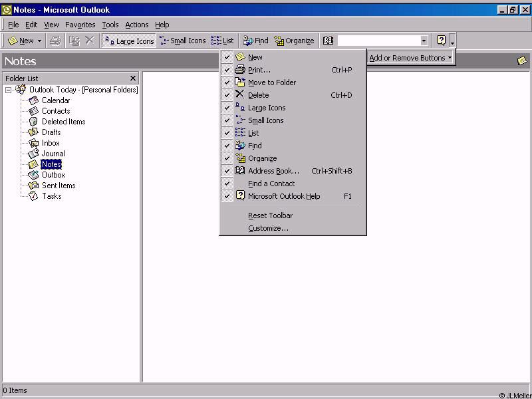Image resolution: width=532 pixels, height=399 pixels.
Task: Click the Microsoft Outlook Help toolbar icon
Action: 441,41
